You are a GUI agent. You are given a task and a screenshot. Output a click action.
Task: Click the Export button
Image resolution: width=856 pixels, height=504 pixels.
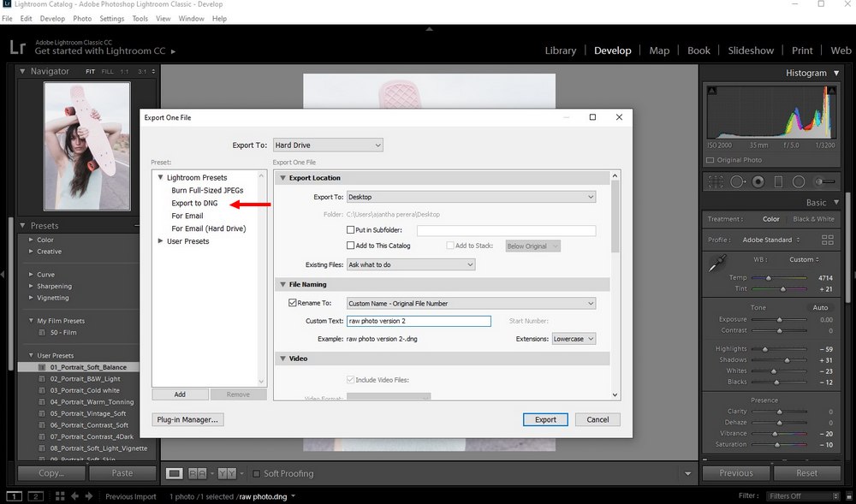click(x=545, y=419)
